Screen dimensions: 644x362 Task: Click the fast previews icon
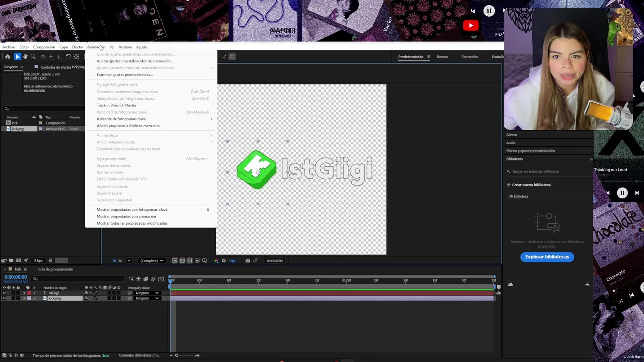coord(174,261)
